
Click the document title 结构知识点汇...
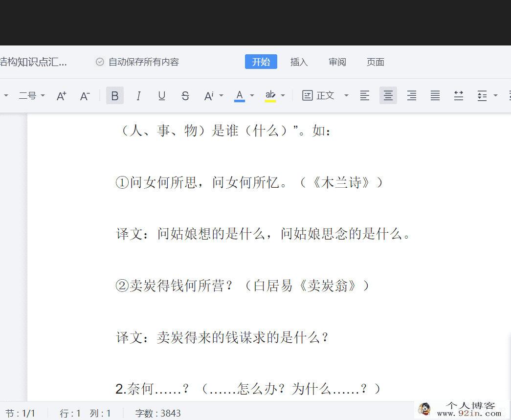33,62
